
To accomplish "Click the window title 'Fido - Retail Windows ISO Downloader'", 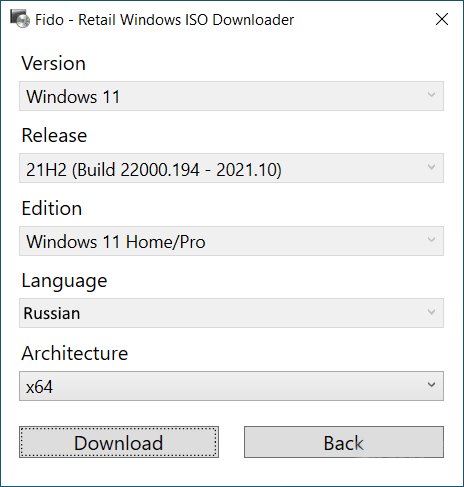I will point(165,20).
